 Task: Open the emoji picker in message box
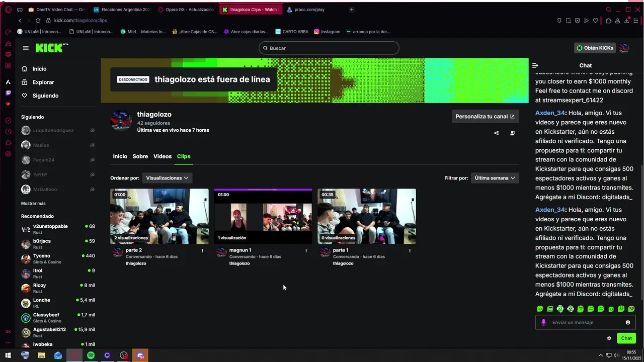pyautogui.click(x=628, y=322)
